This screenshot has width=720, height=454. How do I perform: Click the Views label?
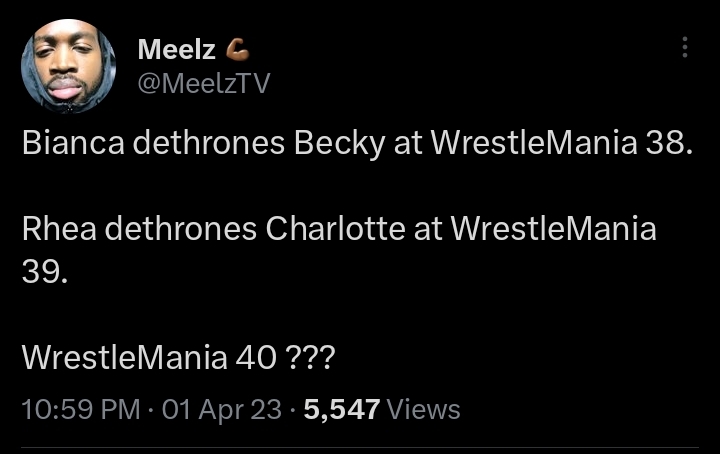pyautogui.click(x=422, y=409)
